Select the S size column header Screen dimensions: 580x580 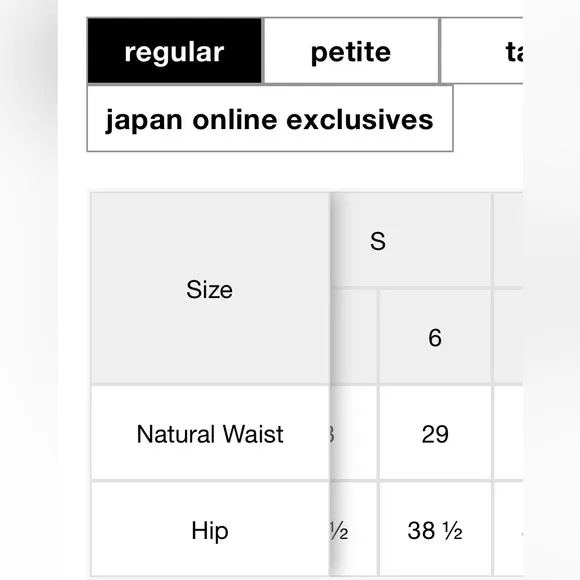(x=410, y=240)
